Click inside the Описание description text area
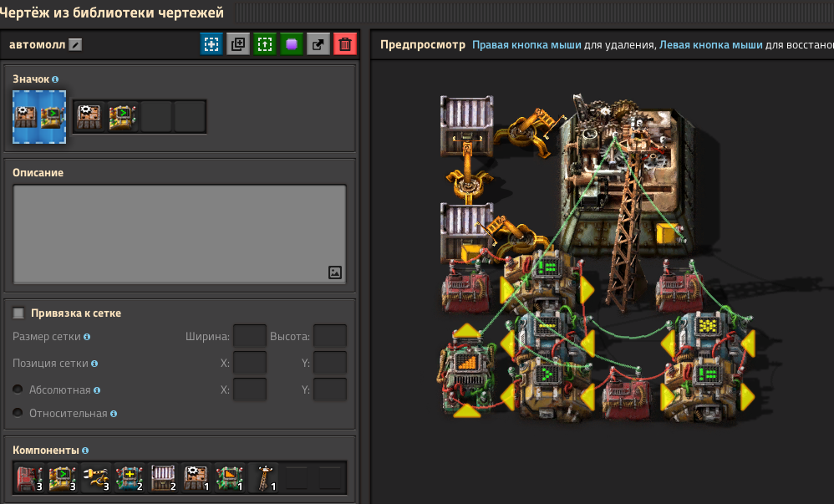 pos(180,234)
